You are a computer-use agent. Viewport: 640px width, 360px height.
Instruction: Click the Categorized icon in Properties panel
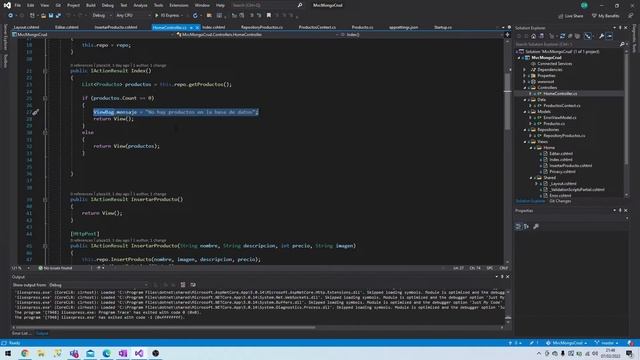coord(518,227)
